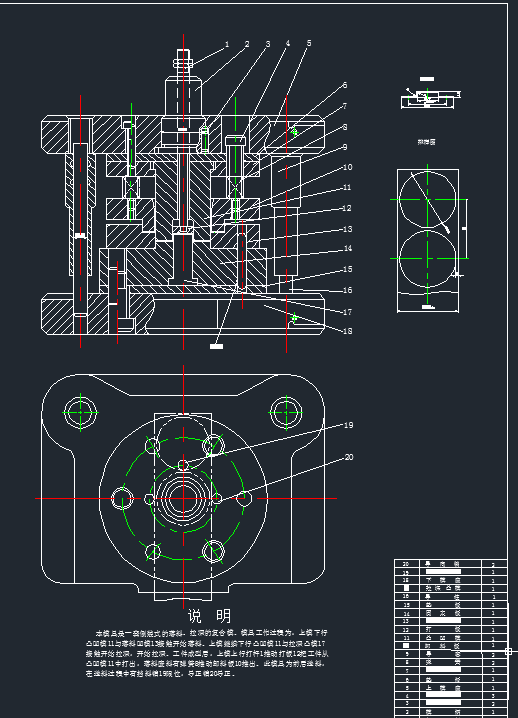
Task: Select callout number 8 on the right side
Action: click(345, 127)
